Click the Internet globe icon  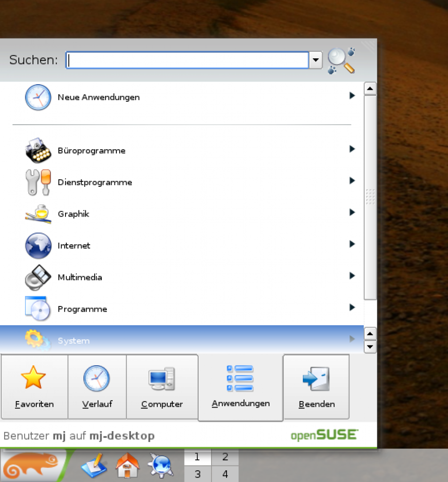click(x=38, y=246)
